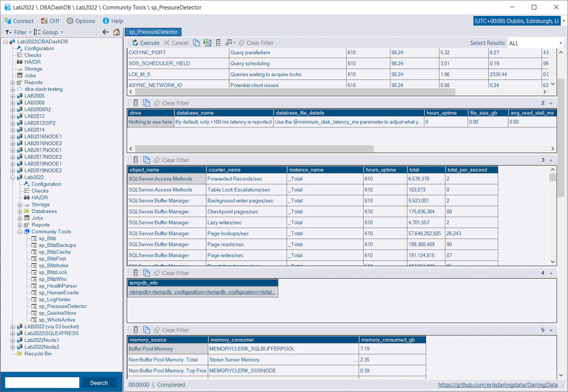Expand the LAB2005 tree node
The width and height of the screenshot is (568, 392).
coord(13,96)
